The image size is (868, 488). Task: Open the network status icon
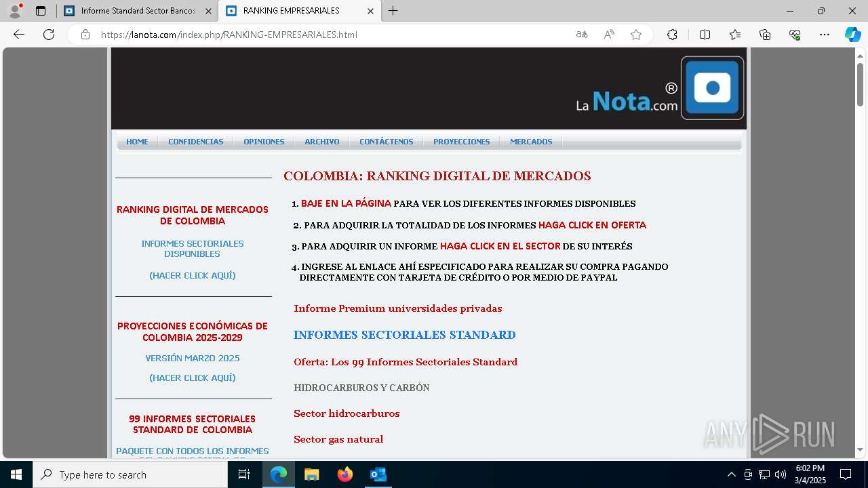click(x=764, y=474)
